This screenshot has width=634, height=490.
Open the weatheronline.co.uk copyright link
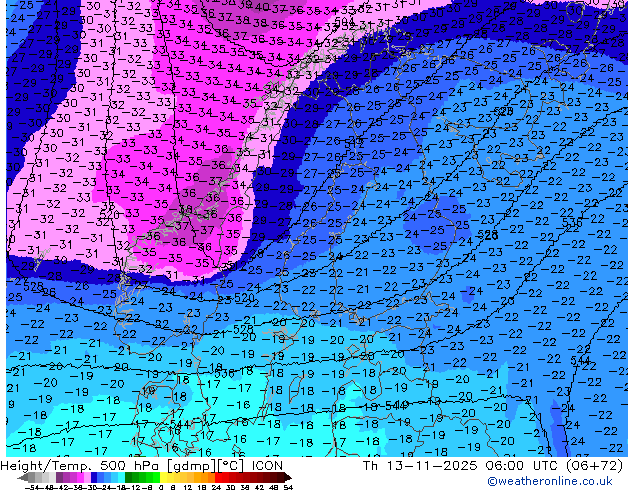point(549,481)
